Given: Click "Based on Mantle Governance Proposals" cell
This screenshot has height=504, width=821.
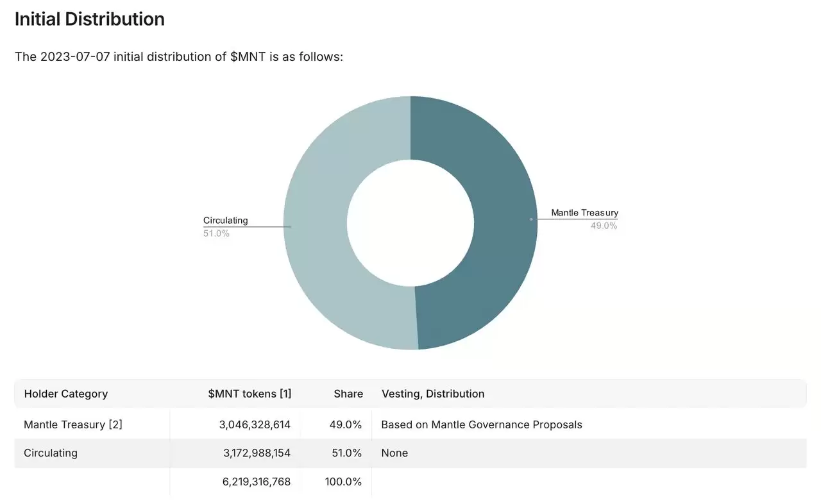Looking at the screenshot, I should pos(482,424).
